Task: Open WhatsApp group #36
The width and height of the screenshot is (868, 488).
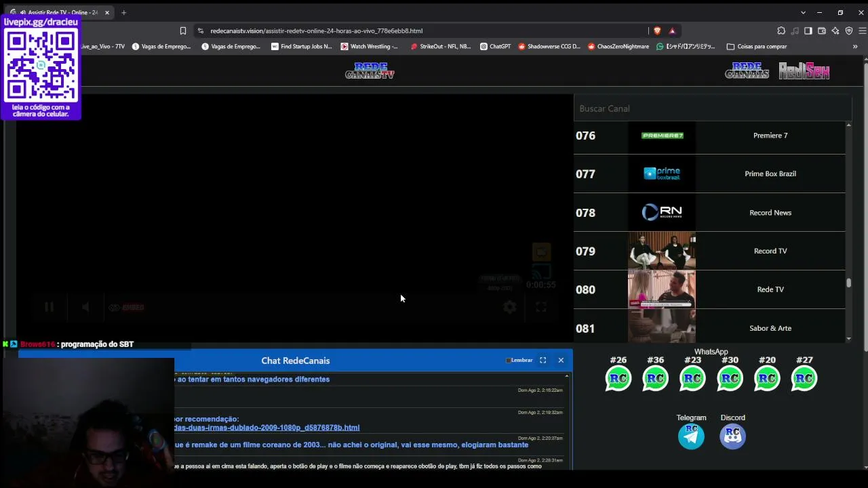Action: [x=655, y=378]
